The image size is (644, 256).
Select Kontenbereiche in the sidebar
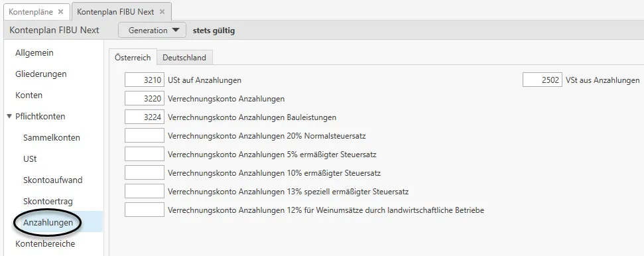45,243
